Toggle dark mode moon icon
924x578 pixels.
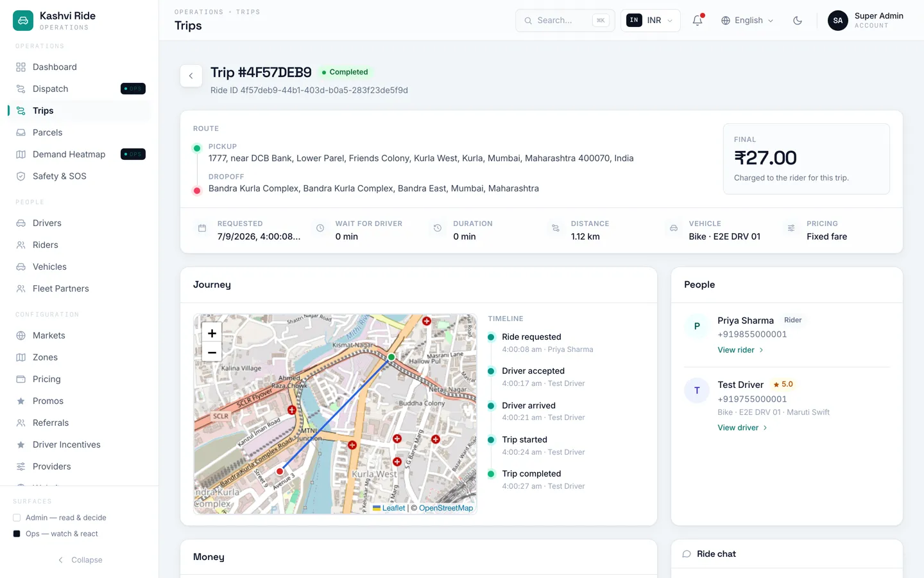coord(798,21)
